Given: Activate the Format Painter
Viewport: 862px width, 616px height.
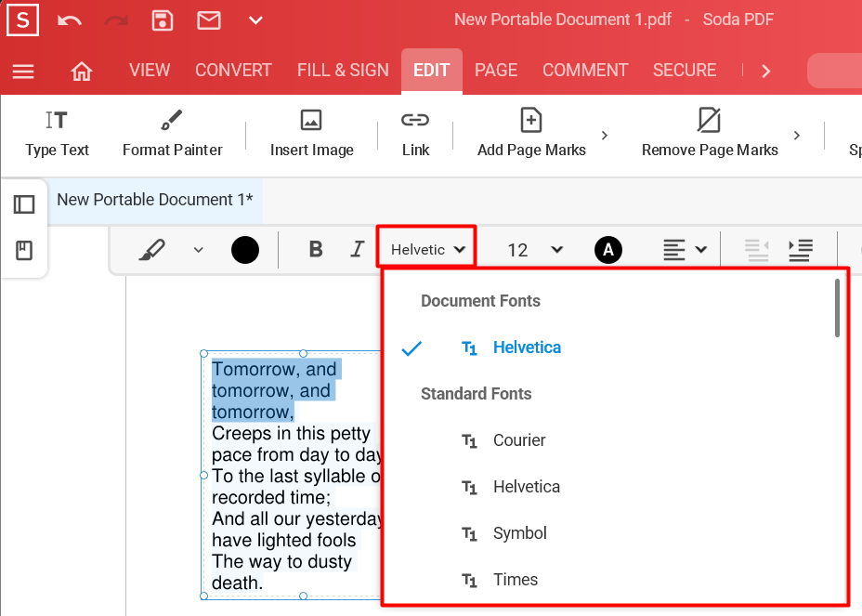Looking at the screenshot, I should click(x=172, y=135).
